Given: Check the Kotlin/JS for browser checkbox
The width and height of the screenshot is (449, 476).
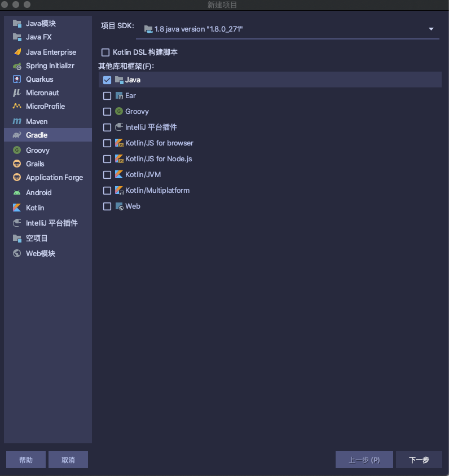Looking at the screenshot, I should coord(107,143).
